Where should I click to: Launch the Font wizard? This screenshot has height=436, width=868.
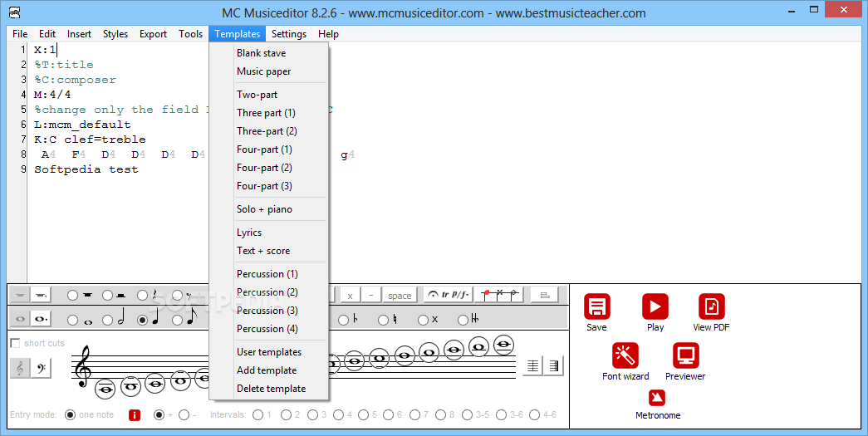(x=625, y=355)
